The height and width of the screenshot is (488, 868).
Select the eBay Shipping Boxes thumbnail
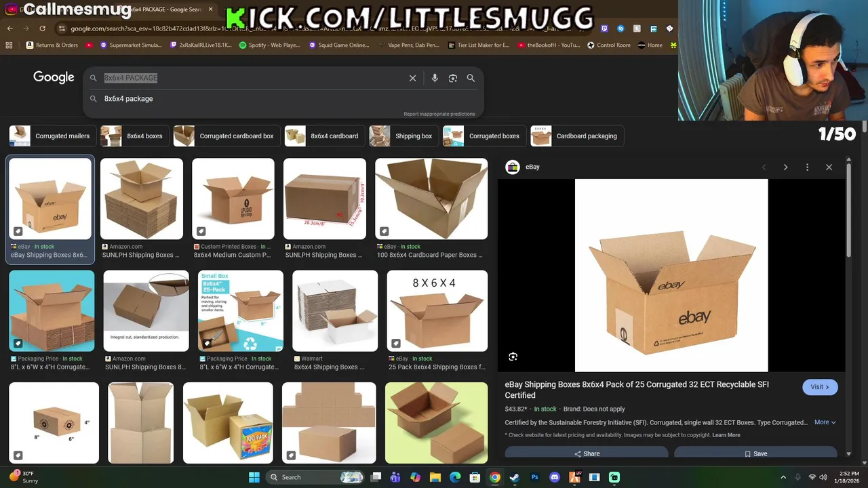click(50, 199)
